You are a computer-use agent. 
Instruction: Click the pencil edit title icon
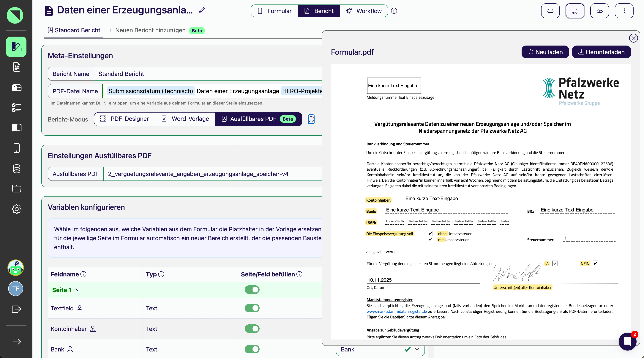click(201, 10)
